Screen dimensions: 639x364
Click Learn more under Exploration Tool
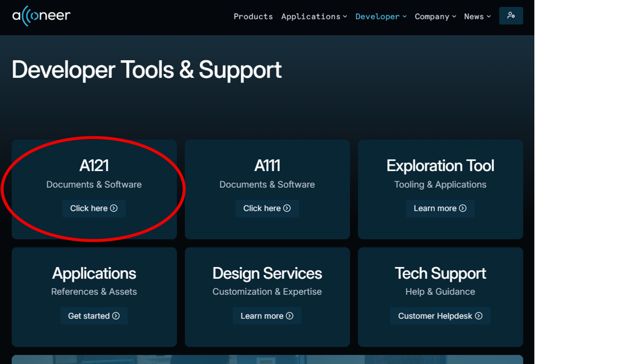tap(440, 208)
